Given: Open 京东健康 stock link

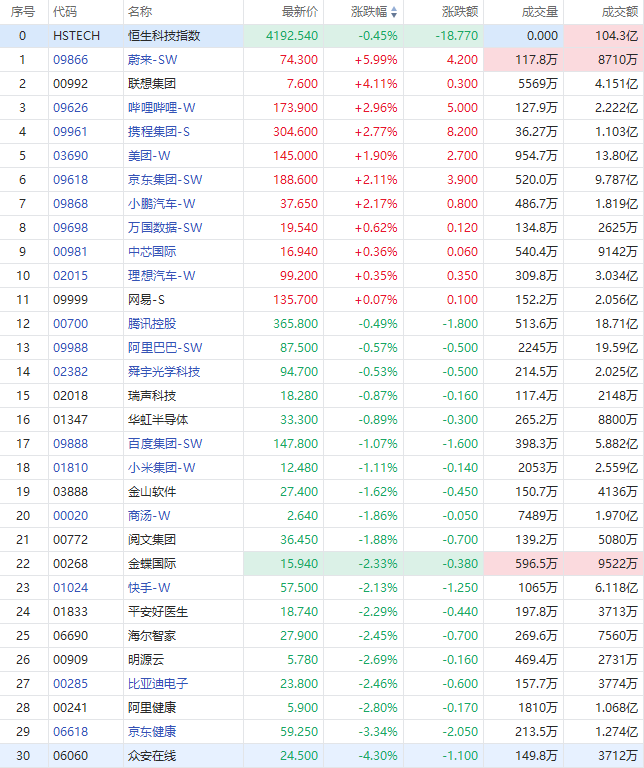Looking at the screenshot, I should coord(152,732).
